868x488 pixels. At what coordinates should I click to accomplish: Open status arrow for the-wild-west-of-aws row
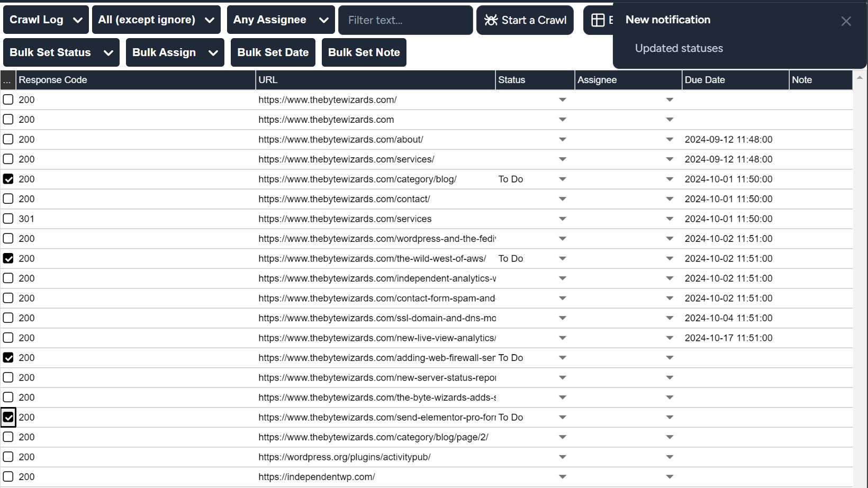point(562,259)
